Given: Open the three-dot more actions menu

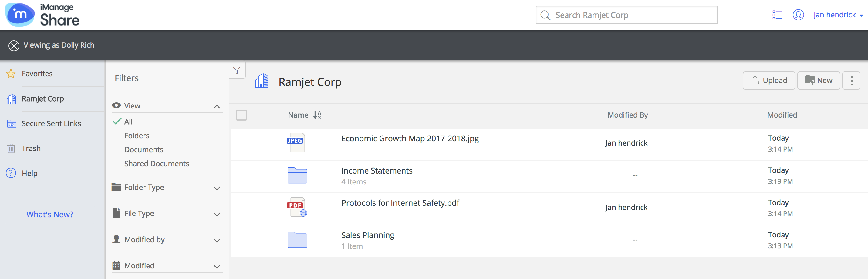Looking at the screenshot, I should (851, 81).
